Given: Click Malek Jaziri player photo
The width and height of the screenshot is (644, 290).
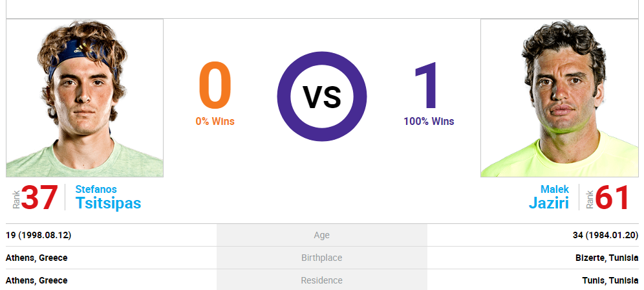Looking at the screenshot, I should click(559, 98).
